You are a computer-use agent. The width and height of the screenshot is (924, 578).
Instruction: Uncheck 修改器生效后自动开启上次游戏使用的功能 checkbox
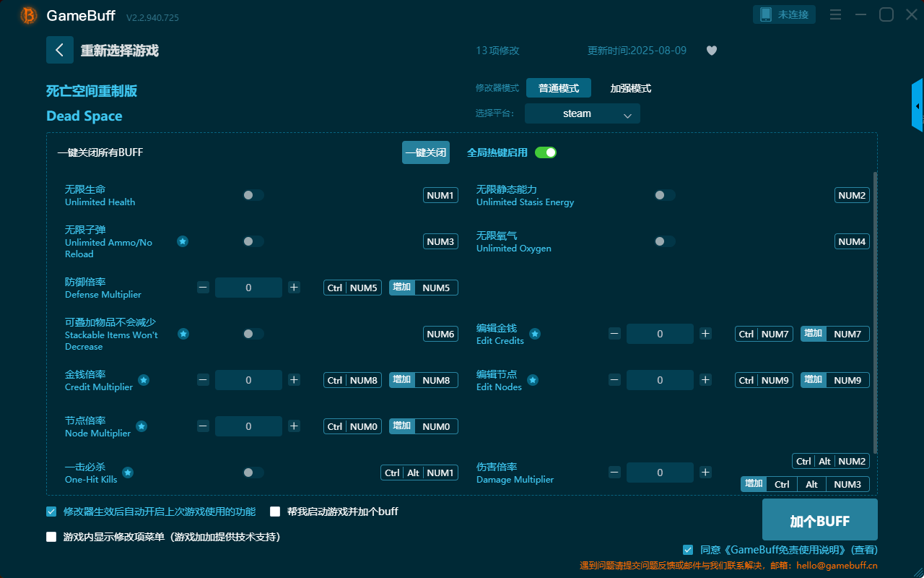point(51,512)
